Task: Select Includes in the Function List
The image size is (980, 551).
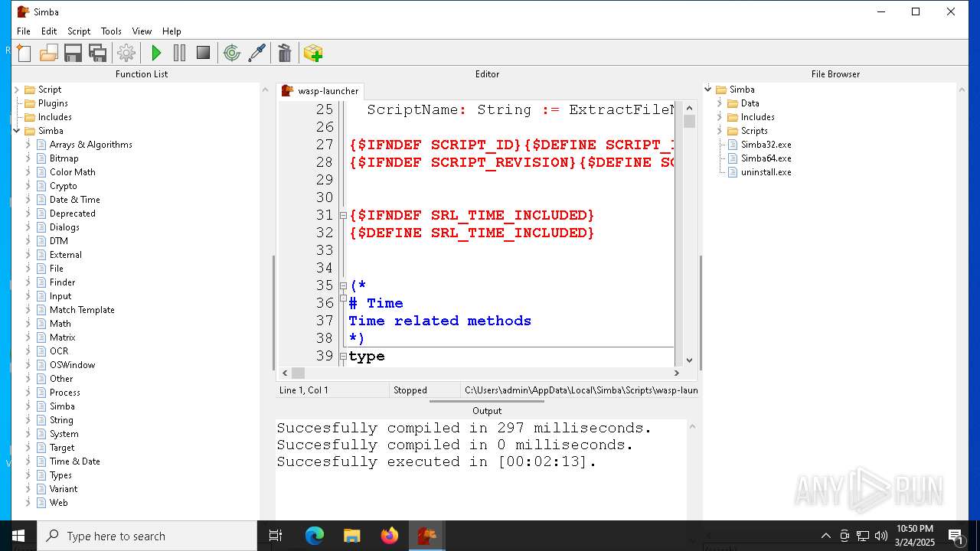Action: 55,117
